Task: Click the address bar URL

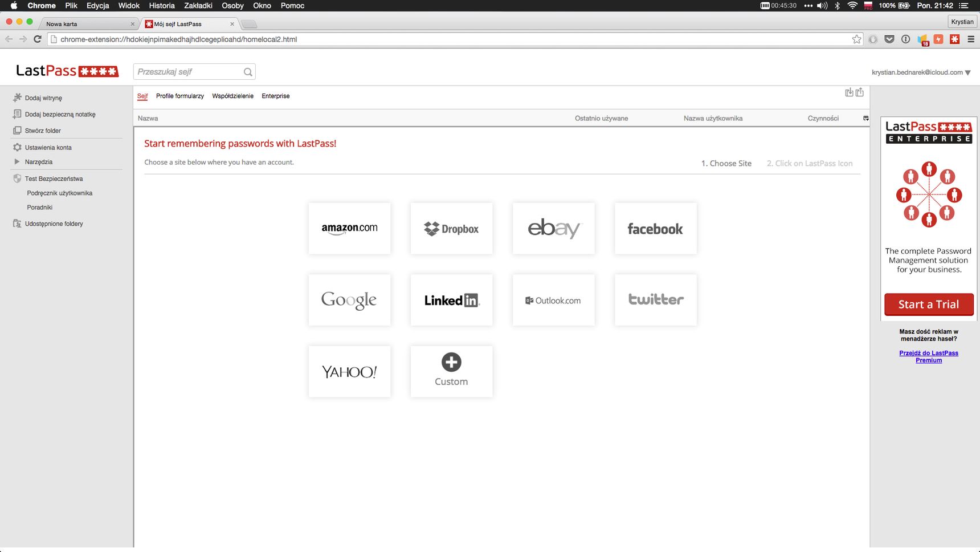Action: click(178, 39)
